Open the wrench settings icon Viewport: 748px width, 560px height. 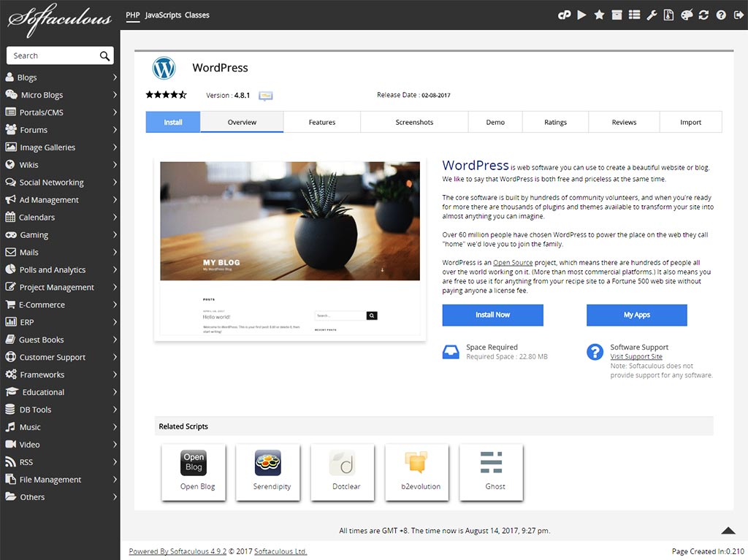tap(652, 15)
